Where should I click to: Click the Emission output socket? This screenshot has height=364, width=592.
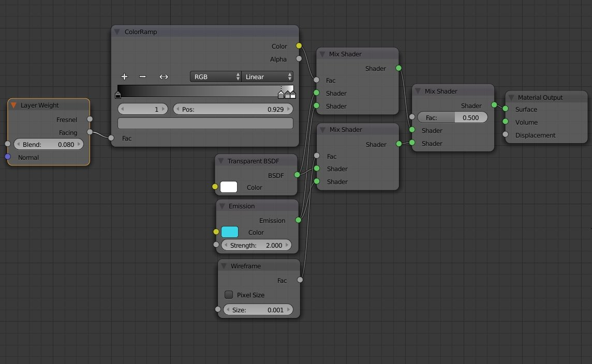pyautogui.click(x=298, y=220)
